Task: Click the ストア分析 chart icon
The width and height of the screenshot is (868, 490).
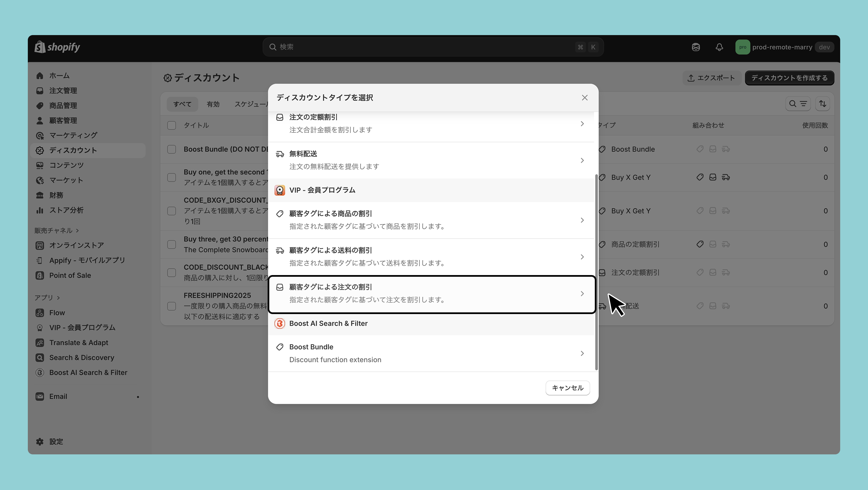Action: (40, 210)
